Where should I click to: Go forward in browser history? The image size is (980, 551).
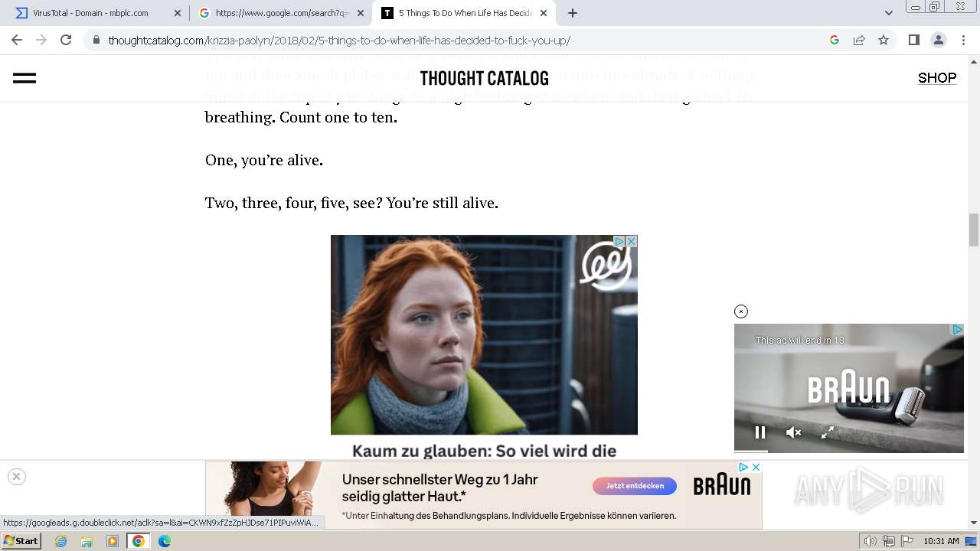coord(41,40)
